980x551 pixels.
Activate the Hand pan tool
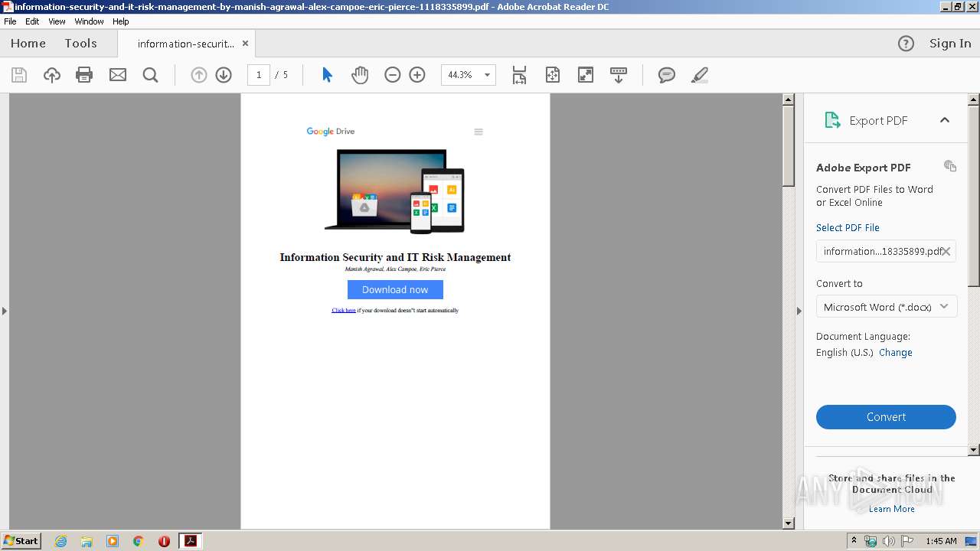point(360,75)
